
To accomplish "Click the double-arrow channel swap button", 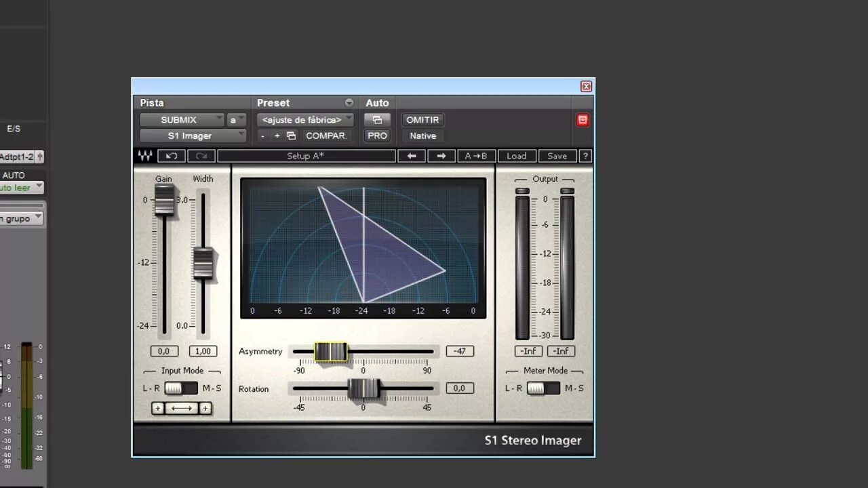I will (182, 408).
